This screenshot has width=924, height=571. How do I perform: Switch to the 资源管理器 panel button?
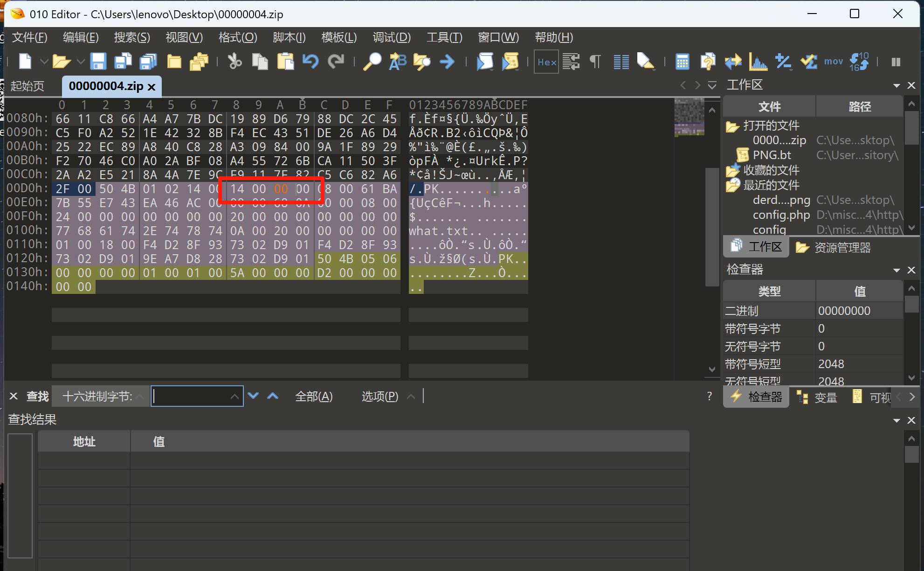[x=833, y=248]
